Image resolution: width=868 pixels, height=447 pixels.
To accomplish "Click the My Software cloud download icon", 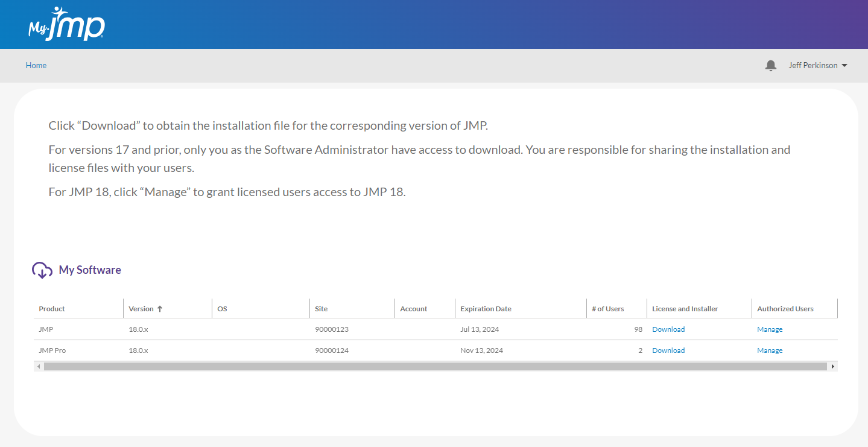I will click(40, 270).
